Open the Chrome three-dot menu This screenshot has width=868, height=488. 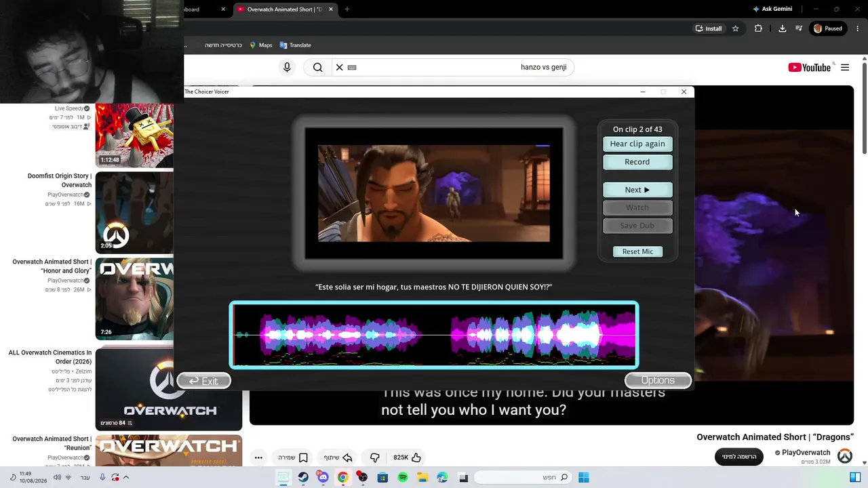pyautogui.click(x=858, y=28)
